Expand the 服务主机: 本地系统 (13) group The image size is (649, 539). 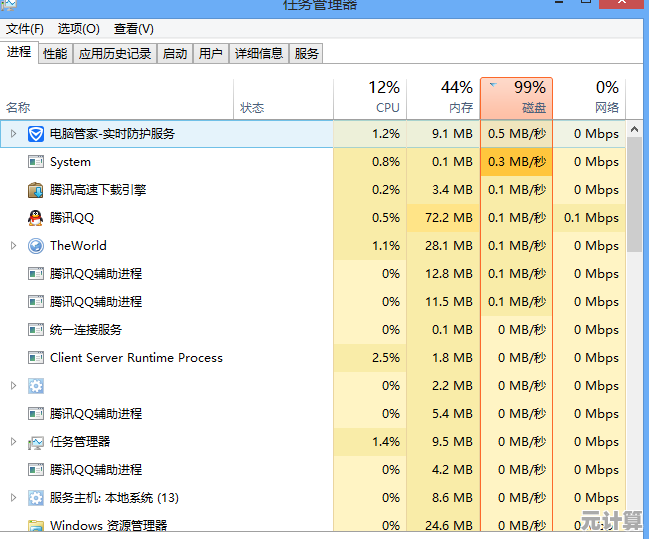pyautogui.click(x=13, y=498)
